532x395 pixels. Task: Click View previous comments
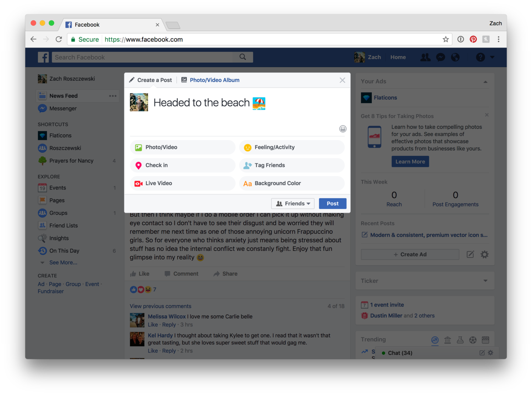(x=160, y=306)
